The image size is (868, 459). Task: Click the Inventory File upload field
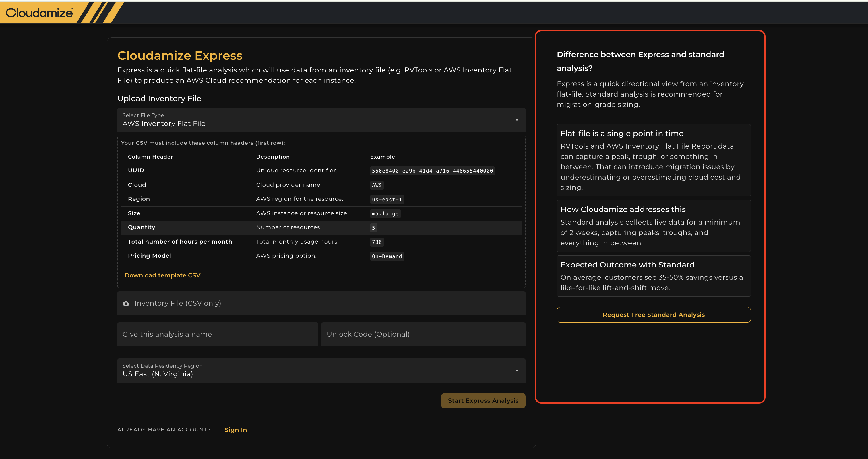(321, 303)
